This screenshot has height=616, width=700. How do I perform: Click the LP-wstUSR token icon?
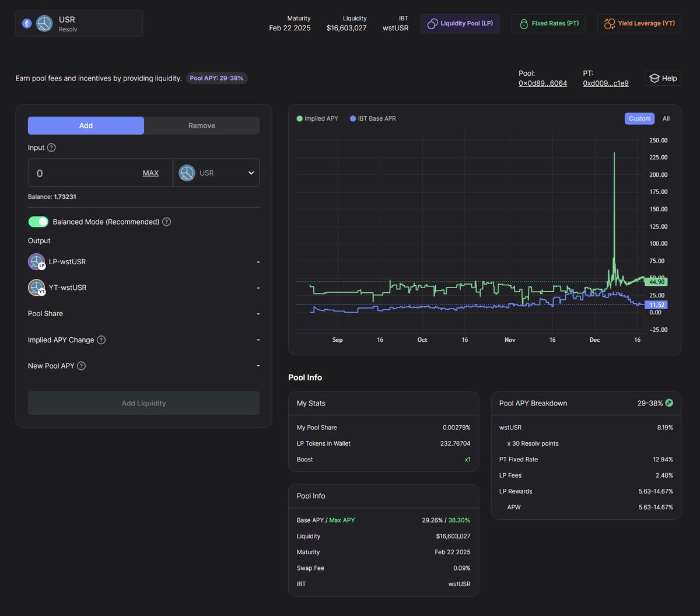click(x=37, y=262)
